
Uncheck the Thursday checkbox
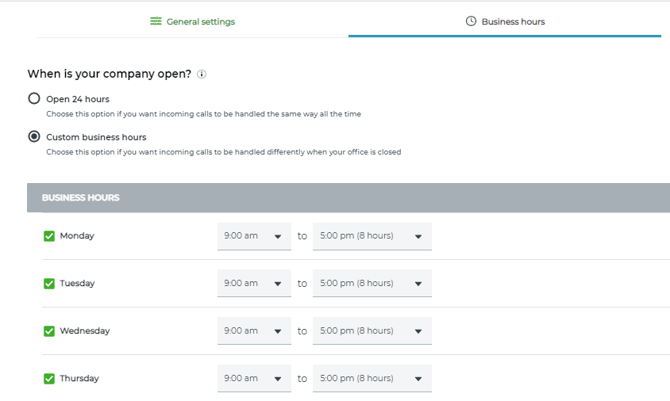tap(49, 378)
